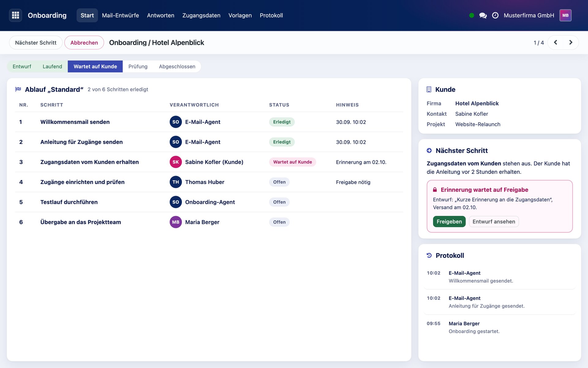This screenshot has height=368, width=588.
Task: Open step Zugangsdaten vom Kunden erhalten
Action: [x=89, y=162]
